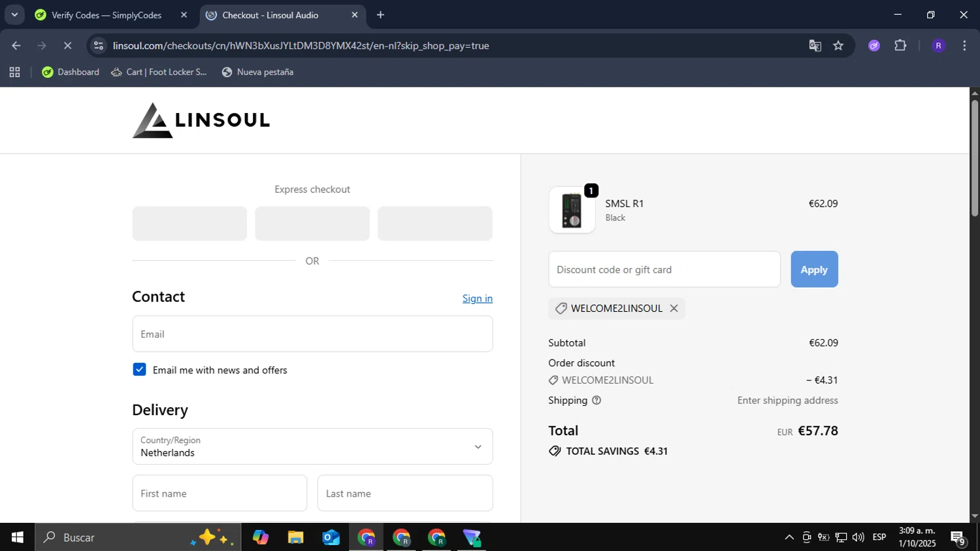Image resolution: width=980 pixels, height=551 pixels.
Task: Click the Sign in link
Action: [478, 299]
